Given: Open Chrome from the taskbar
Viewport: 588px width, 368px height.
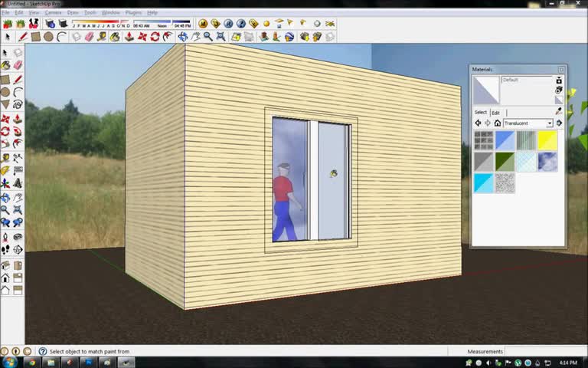Looking at the screenshot, I should tap(32, 363).
